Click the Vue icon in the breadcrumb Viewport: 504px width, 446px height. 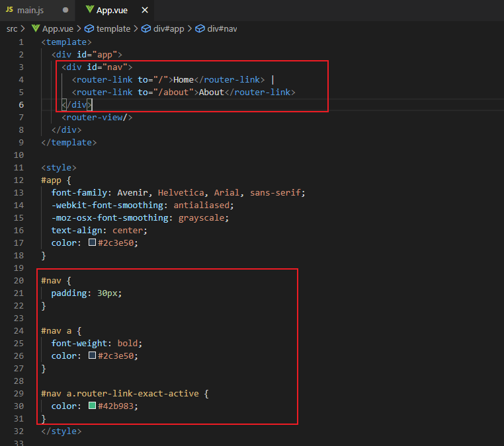[36, 28]
